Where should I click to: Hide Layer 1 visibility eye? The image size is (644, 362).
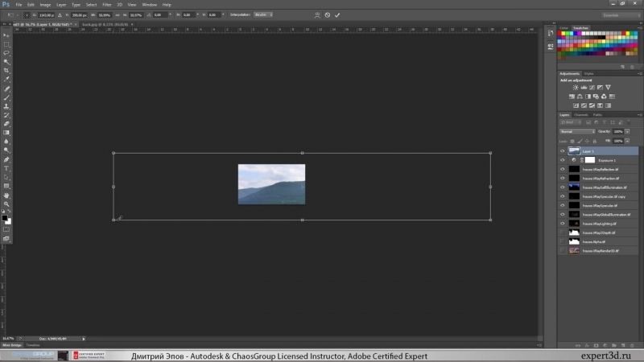click(x=562, y=151)
